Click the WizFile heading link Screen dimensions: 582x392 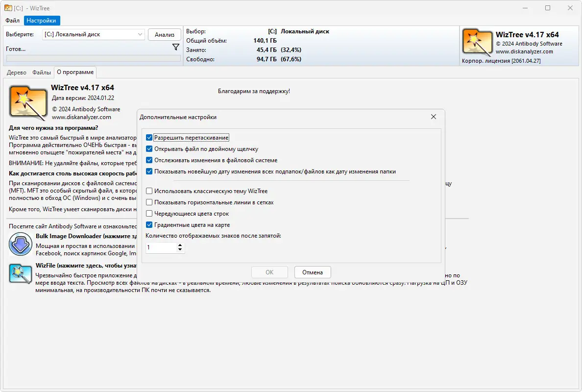[86, 266]
